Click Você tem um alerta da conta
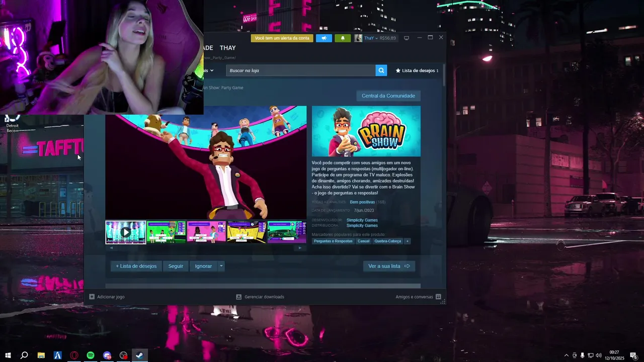The height and width of the screenshot is (362, 644). point(282,38)
